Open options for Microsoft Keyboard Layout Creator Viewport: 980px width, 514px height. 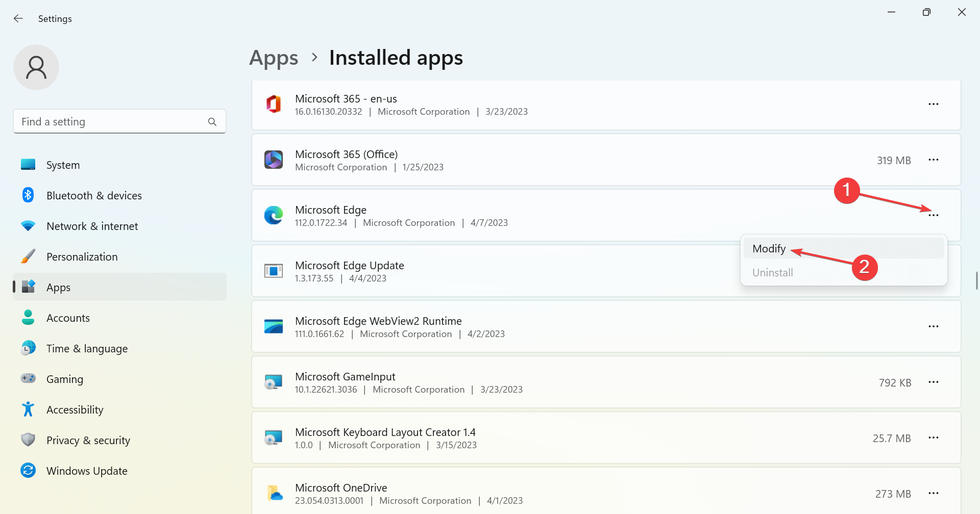click(x=934, y=438)
